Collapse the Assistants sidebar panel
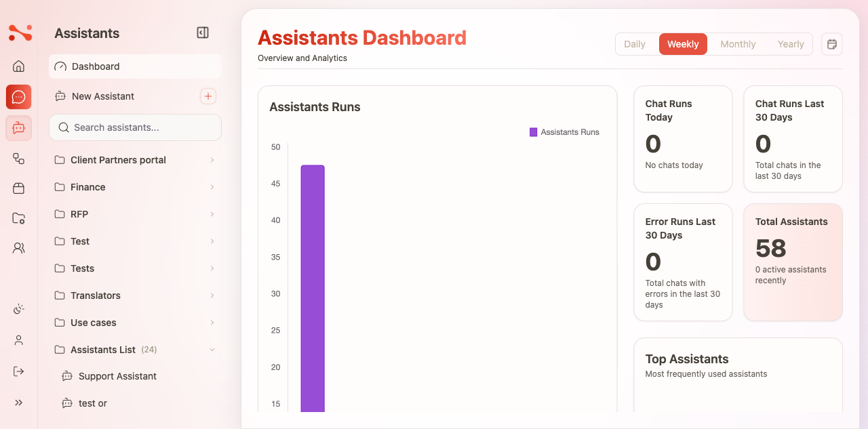 pos(203,33)
